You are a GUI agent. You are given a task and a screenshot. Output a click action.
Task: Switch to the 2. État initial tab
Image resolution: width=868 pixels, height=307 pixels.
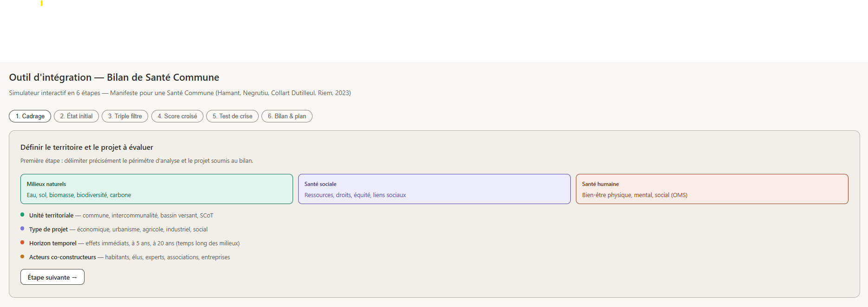point(76,116)
